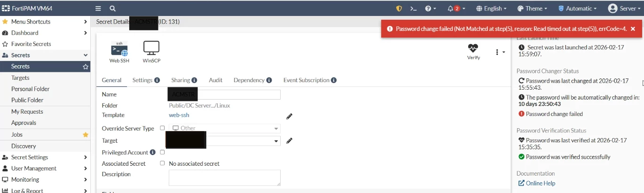644x193 pixels.
Task: Enable the Override Server Type checkbox
Action: point(162,128)
